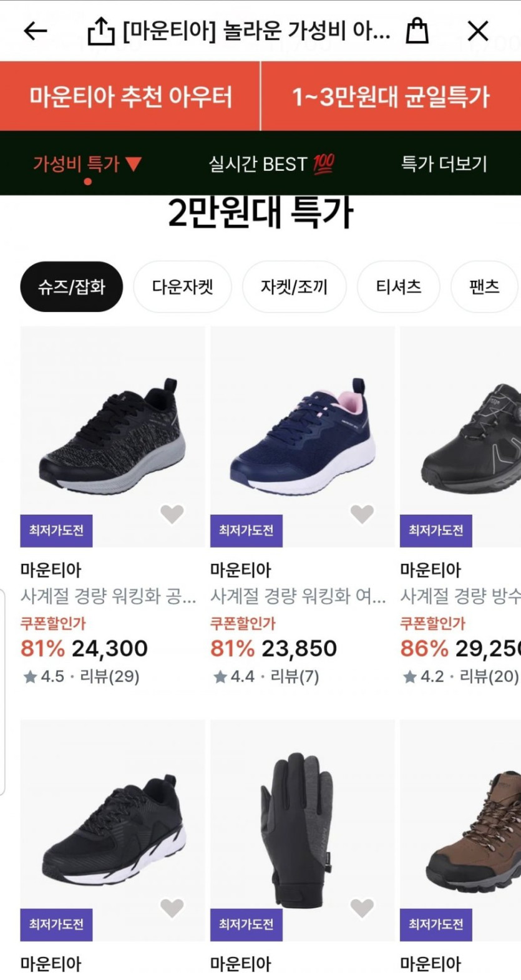This screenshot has height=980, width=521.
Task: Tap 1~3만원대 균일특가 banner button
Action: pyautogui.click(x=391, y=97)
